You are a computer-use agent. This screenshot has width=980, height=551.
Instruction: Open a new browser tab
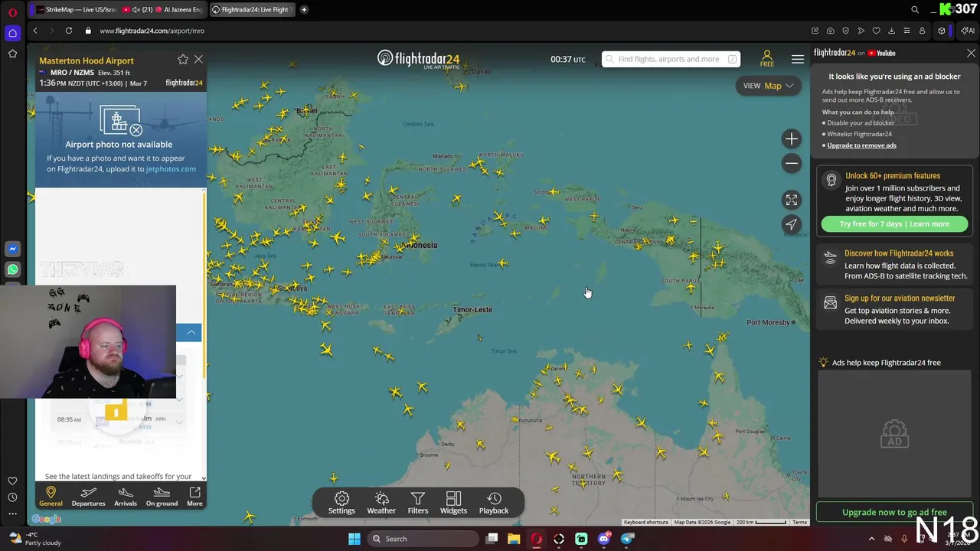[x=304, y=10]
